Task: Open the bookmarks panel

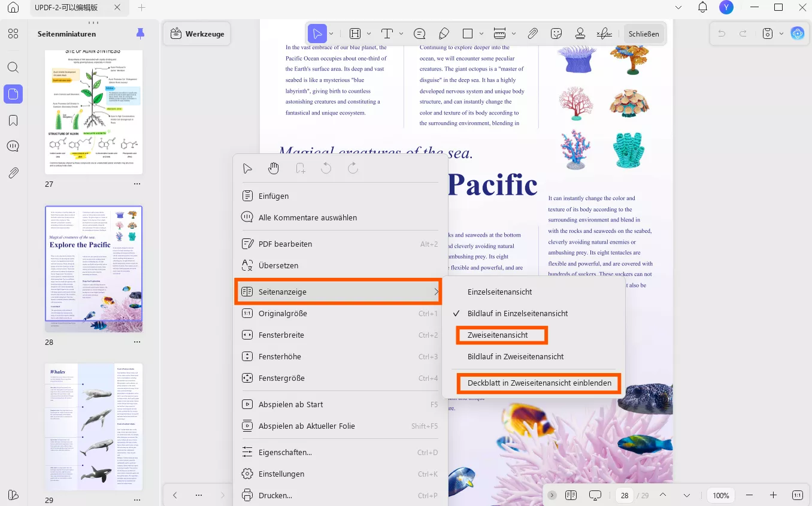Action: pos(13,120)
